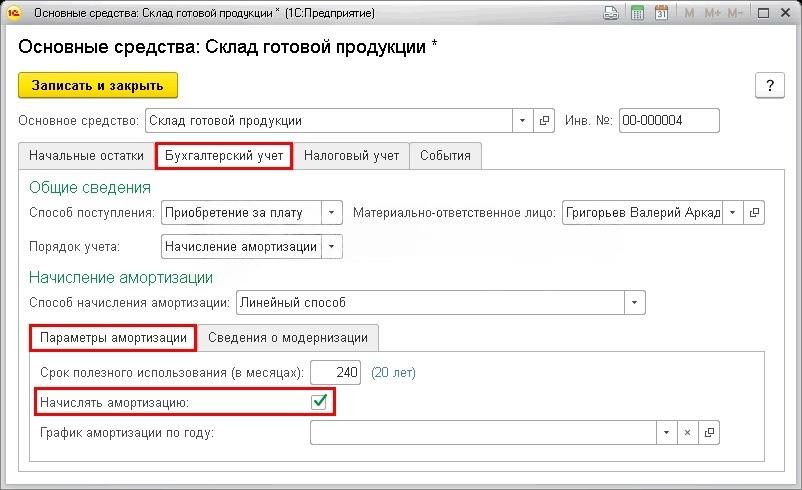Expand Способ начисления амортизации dropdown
Screen dimensions: 802x490
634,302
